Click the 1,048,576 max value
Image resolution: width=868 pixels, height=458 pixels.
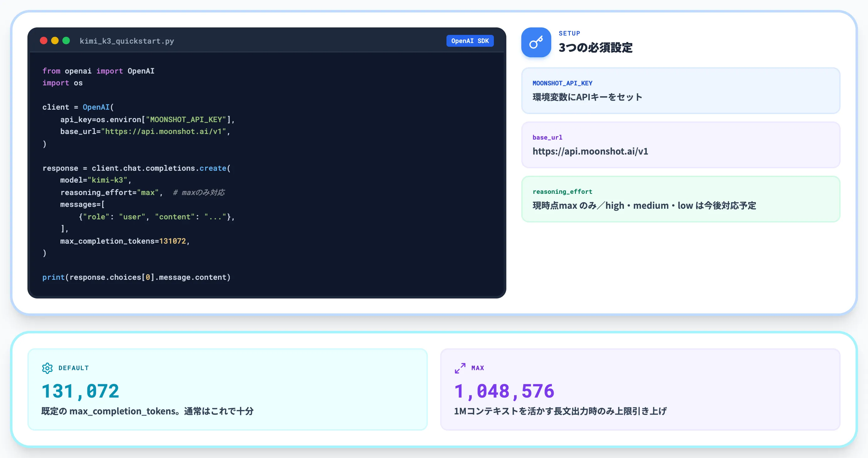pyautogui.click(x=504, y=391)
